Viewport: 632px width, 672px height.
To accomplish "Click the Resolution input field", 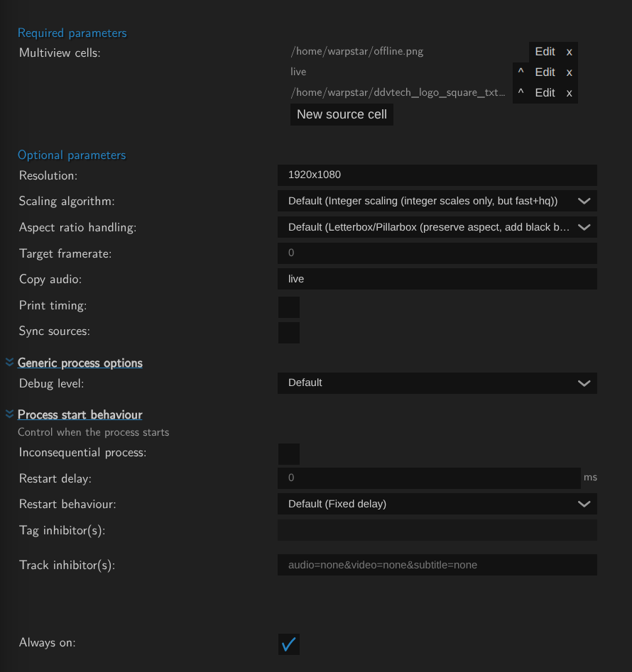I will click(x=437, y=175).
